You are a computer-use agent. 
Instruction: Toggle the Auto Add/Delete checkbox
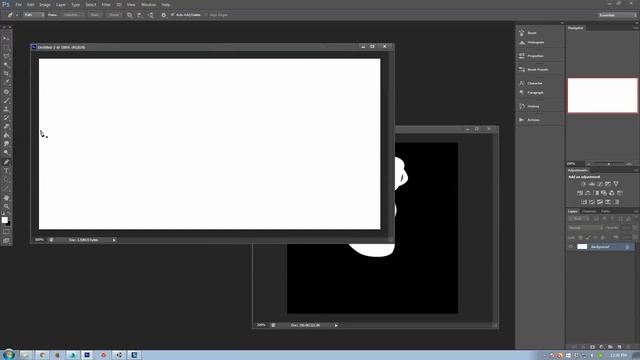(x=173, y=15)
